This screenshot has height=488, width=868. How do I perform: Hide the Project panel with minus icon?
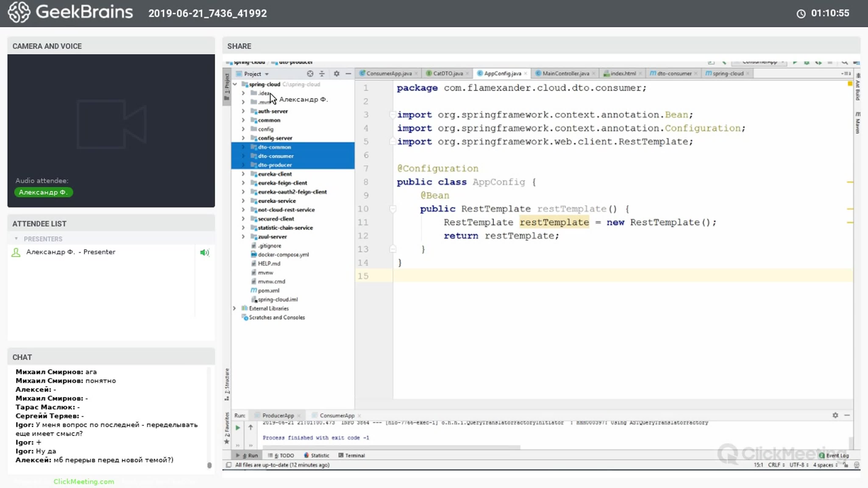348,74
